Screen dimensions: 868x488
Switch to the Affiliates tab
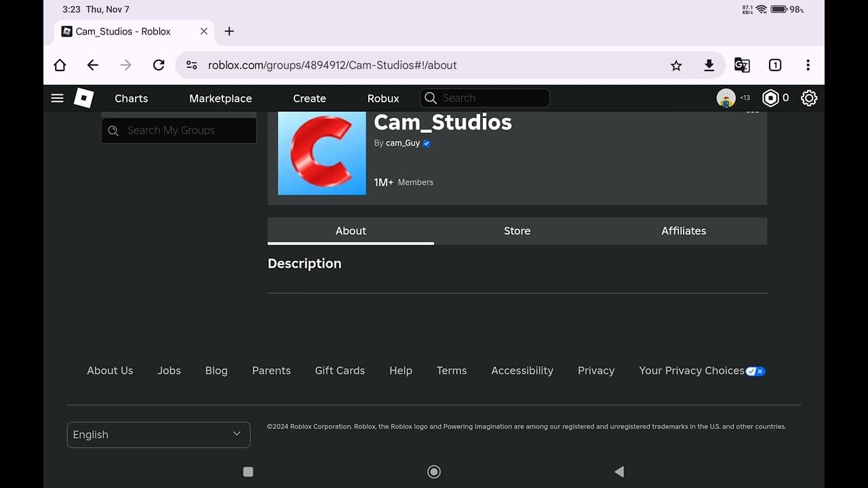click(684, 230)
